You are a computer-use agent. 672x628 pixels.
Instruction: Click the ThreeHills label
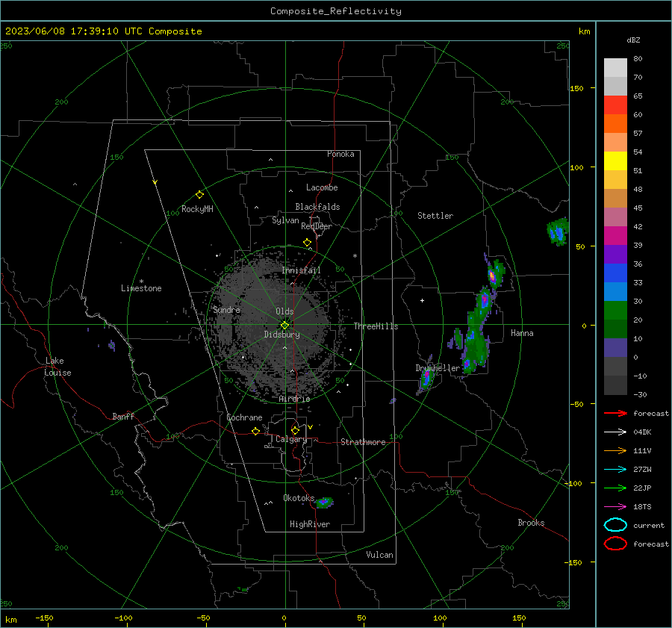coord(376,326)
